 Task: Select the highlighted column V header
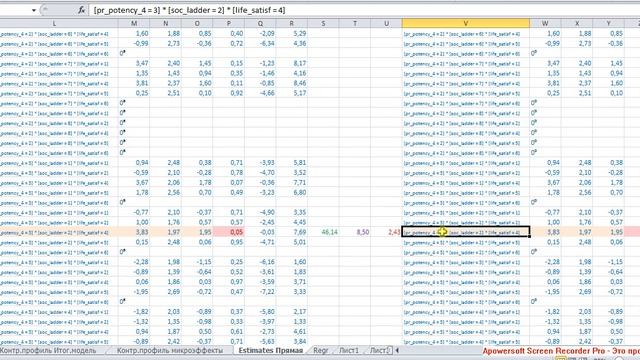pos(466,24)
